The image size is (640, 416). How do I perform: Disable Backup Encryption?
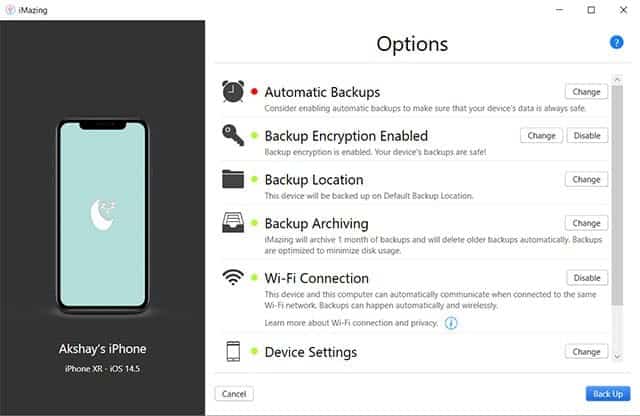[587, 136]
